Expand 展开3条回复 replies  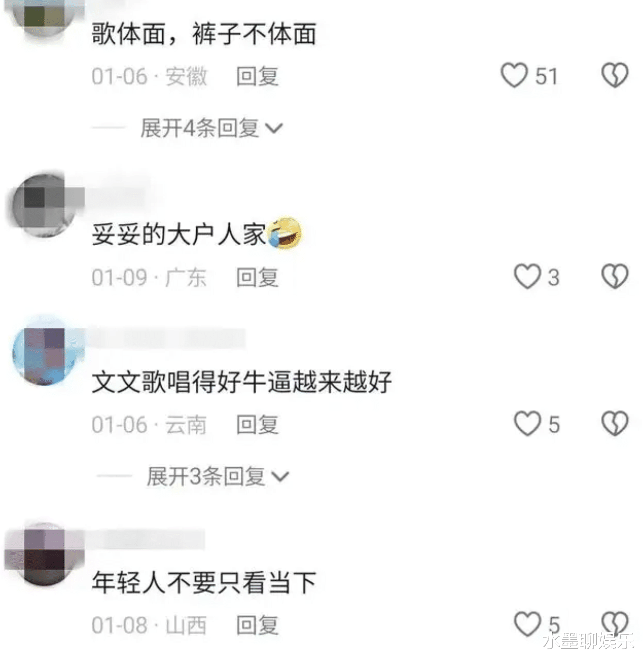point(217,476)
